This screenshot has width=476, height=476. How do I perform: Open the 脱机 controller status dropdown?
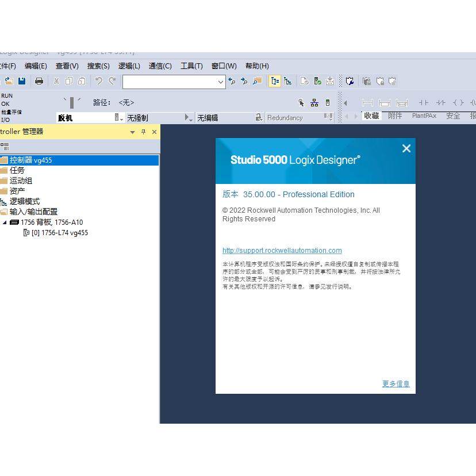[118, 117]
